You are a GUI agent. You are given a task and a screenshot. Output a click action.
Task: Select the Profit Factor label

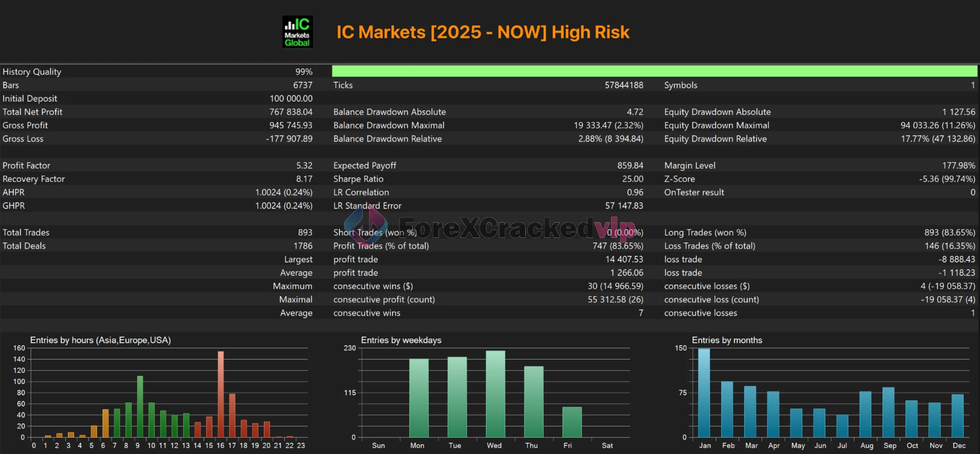click(x=27, y=165)
